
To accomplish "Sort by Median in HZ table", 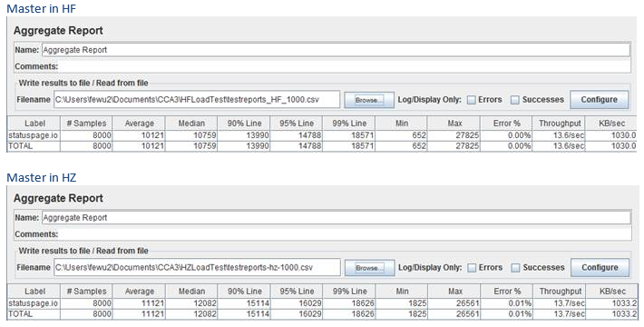I will tap(191, 292).
